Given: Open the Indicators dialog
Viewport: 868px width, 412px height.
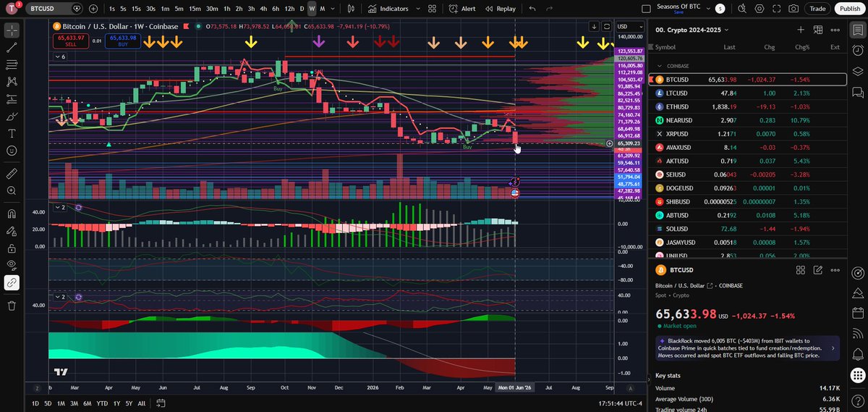Looking at the screenshot, I should pyautogui.click(x=389, y=9).
